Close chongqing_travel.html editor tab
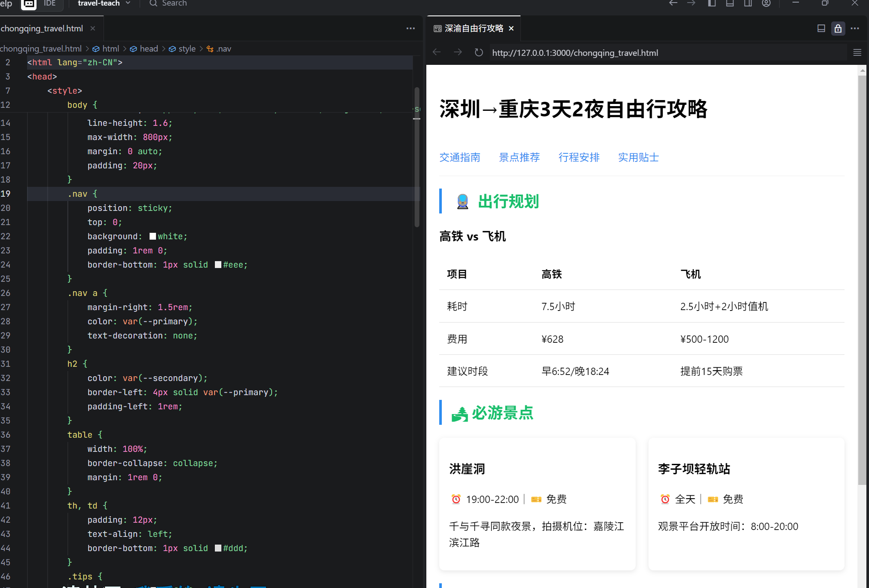The image size is (869, 588). coord(93,28)
